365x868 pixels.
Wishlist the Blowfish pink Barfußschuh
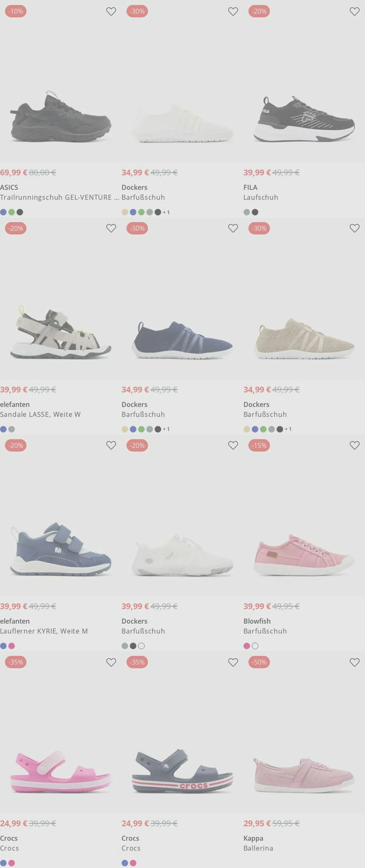[x=354, y=445]
